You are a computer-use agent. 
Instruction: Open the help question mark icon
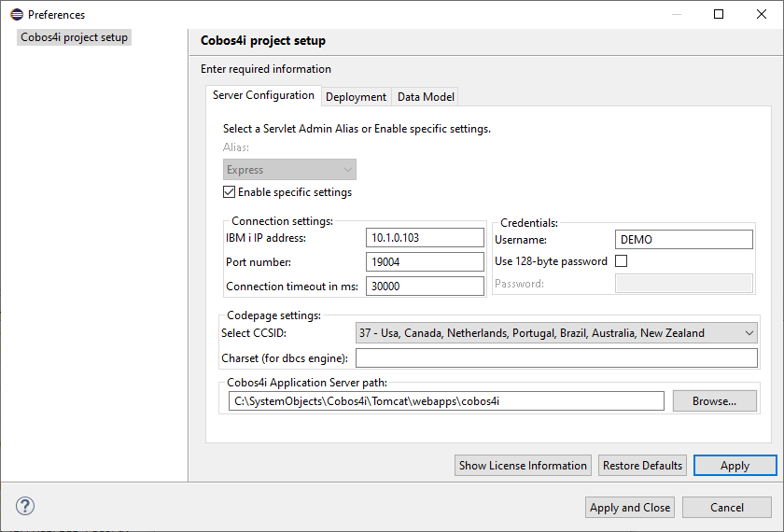pos(25,506)
